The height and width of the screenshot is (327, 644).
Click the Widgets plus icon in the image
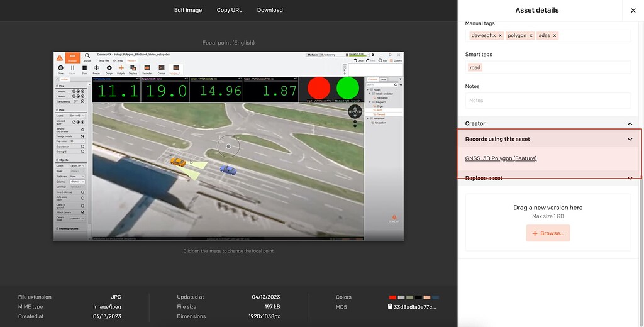[x=121, y=67]
